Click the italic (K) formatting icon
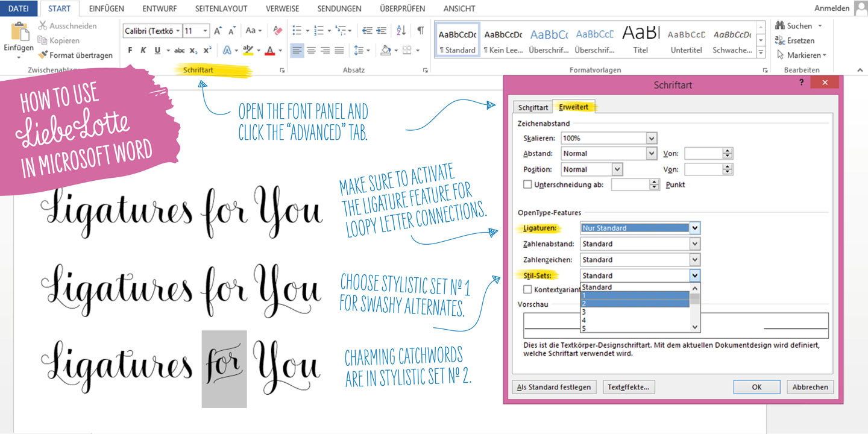The width and height of the screenshot is (868, 434). (x=143, y=51)
